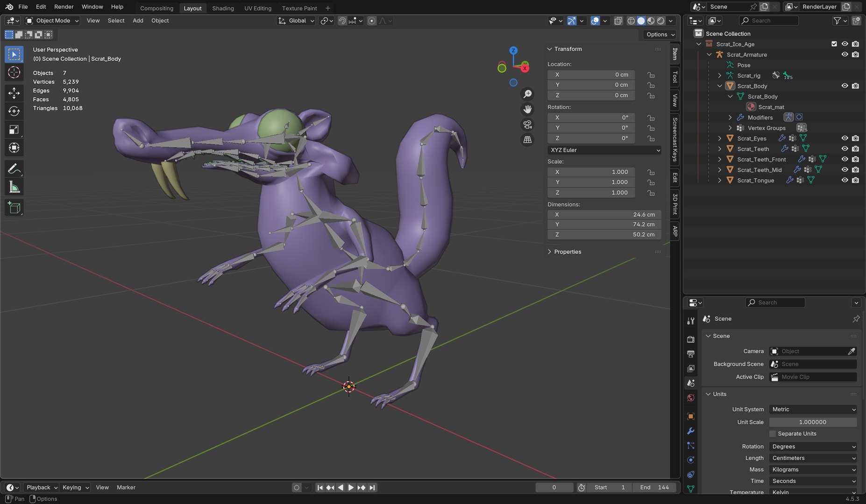866x504 pixels.
Task: Click the outliner Search field
Action: coord(769,21)
